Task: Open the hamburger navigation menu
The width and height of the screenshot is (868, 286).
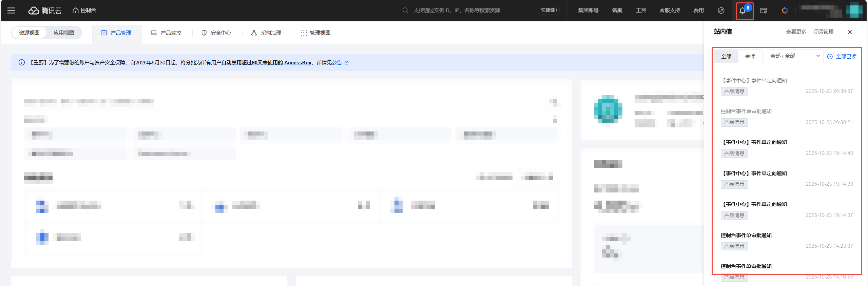Action: [x=11, y=11]
